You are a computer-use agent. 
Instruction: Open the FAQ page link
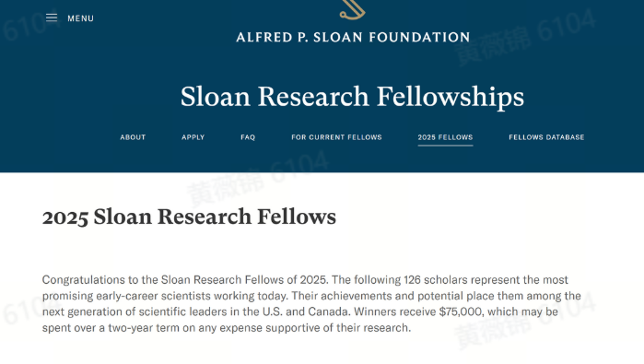click(248, 137)
